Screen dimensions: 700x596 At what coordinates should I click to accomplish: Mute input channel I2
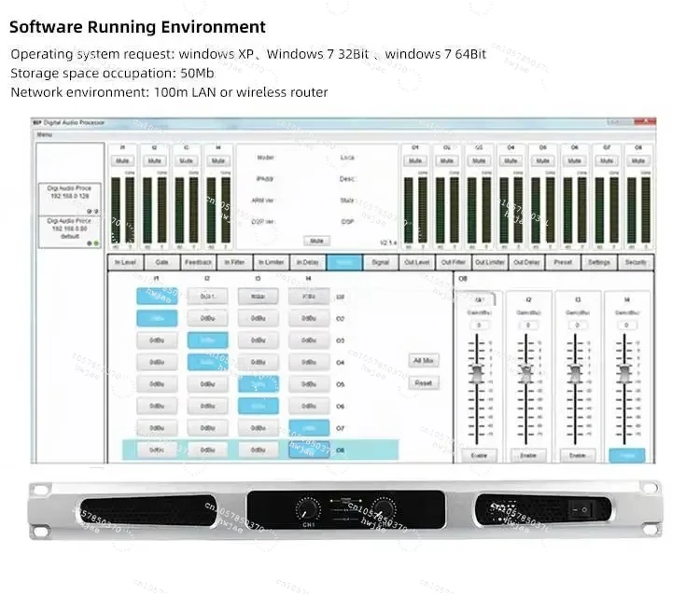tap(154, 160)
